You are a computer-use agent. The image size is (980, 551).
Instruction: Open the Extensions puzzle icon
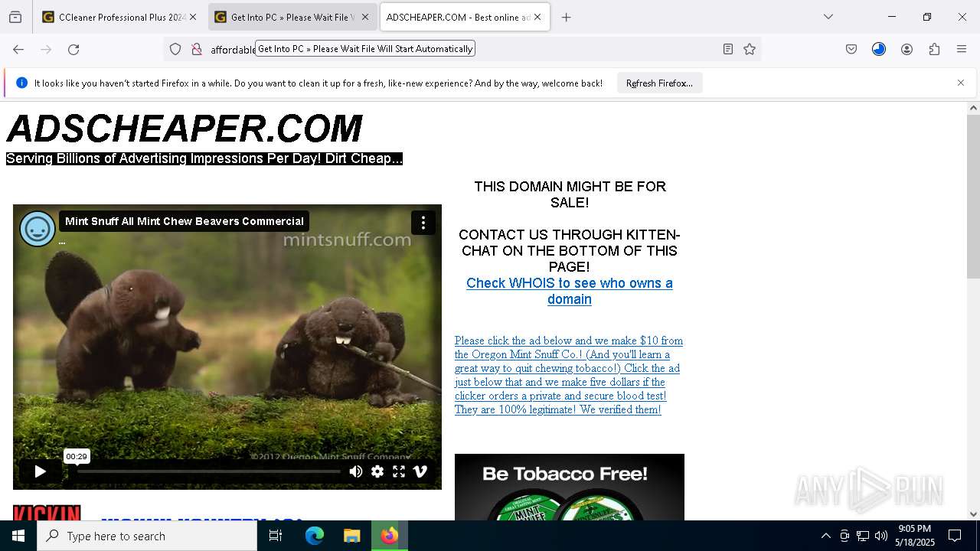coord(934,49)
